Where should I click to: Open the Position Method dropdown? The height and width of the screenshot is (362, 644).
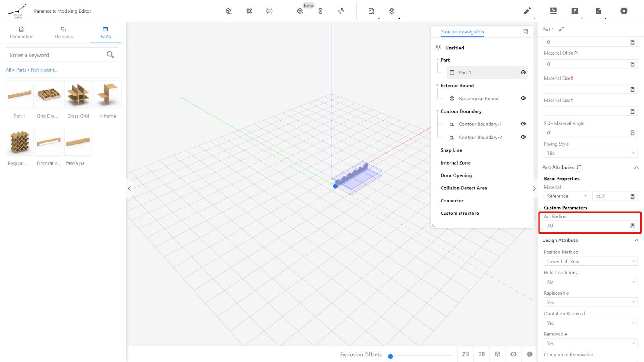coord(590,261)
